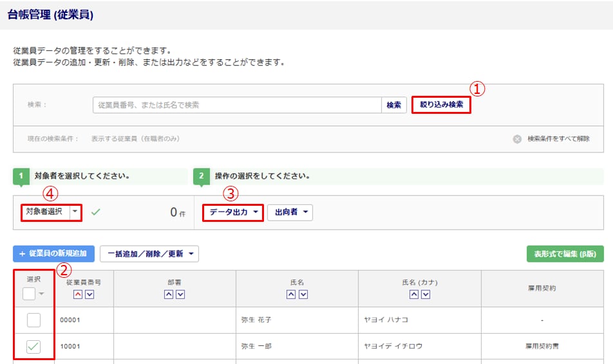Image resolution: width=613 pixels, height=364 pixels.
Task: Click the clear-all search conditions X icon
Action: [x=517, y=139]
